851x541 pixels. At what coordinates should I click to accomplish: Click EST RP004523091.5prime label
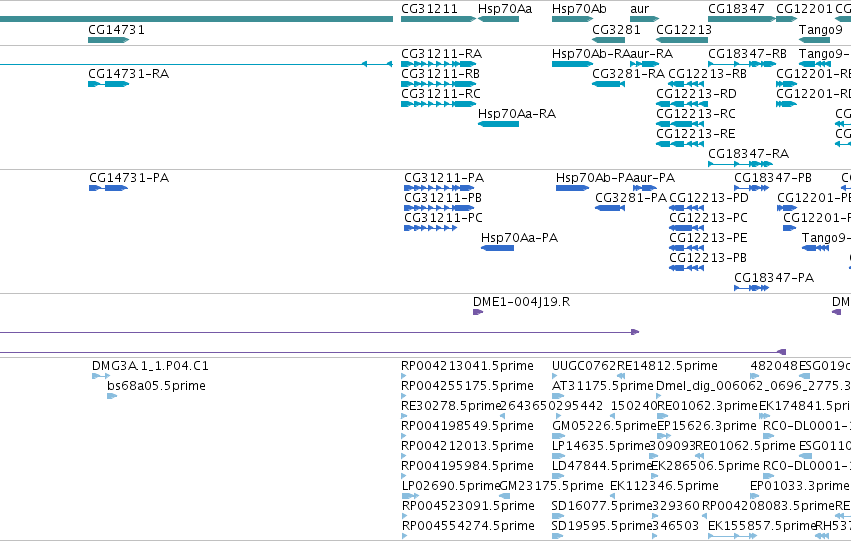[x=468, y=506]
